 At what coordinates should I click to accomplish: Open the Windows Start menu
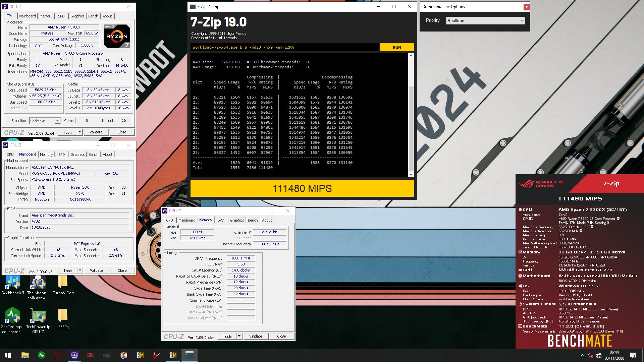(8, 355)
